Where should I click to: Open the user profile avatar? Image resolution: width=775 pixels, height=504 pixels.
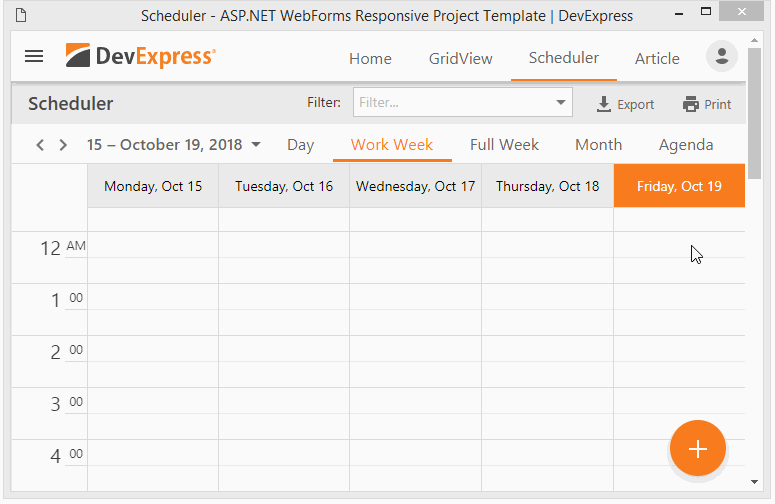click(721, 57)
